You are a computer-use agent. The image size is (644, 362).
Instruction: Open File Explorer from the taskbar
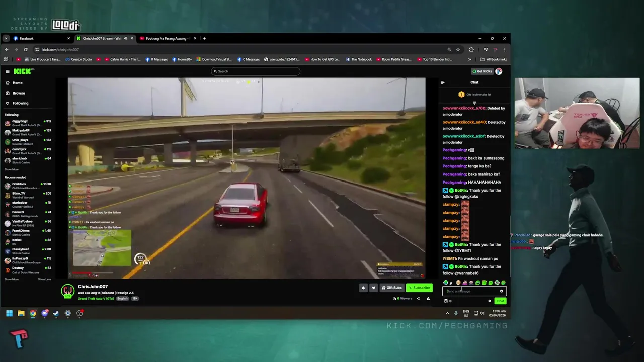(21, 313)
